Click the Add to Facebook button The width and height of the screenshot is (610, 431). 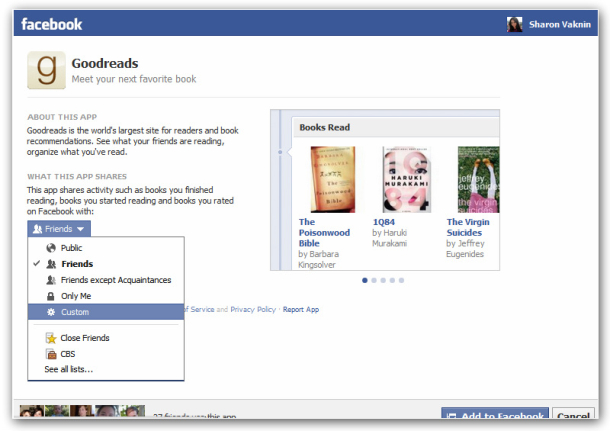pyautogui.click(x=495, y=414)
